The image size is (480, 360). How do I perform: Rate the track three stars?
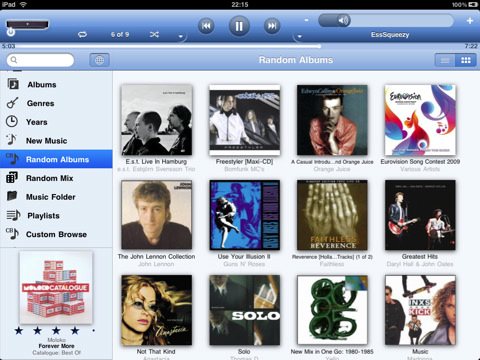coord(56,330)
